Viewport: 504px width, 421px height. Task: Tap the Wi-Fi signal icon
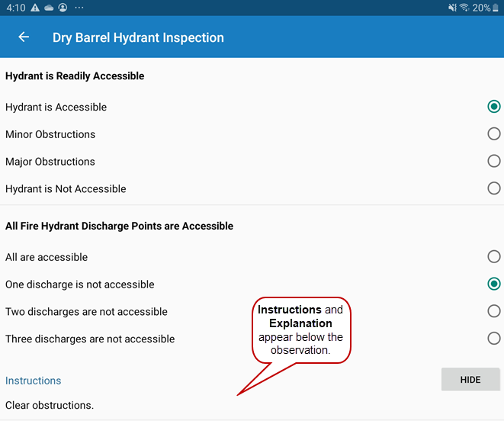(464, 8)
